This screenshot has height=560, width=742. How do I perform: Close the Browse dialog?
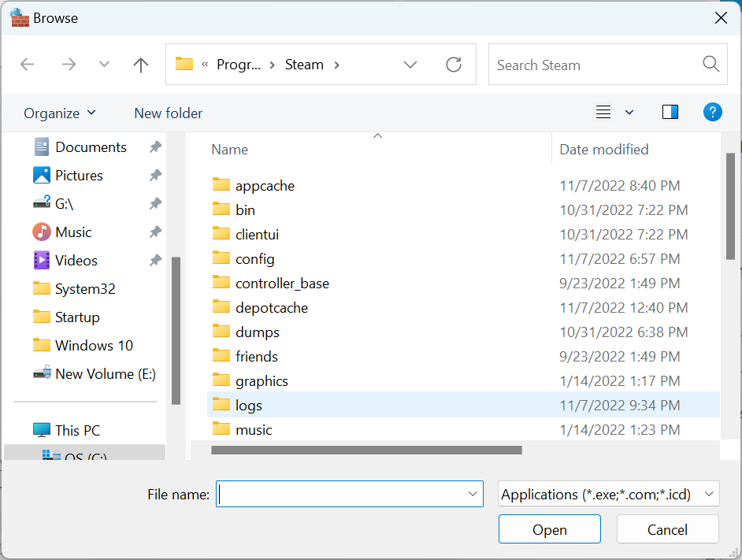[721, 18]
